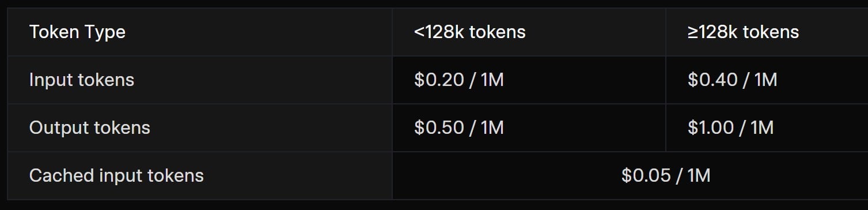This screenshot has height=210, width=868.
Task: Select the $0.20 / 1M input price
Action: click(458, 80)
